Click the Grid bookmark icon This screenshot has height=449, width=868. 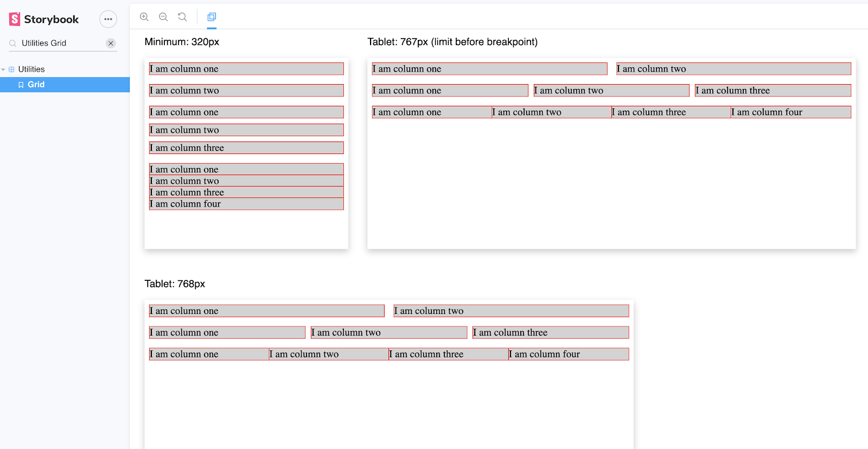21,85
